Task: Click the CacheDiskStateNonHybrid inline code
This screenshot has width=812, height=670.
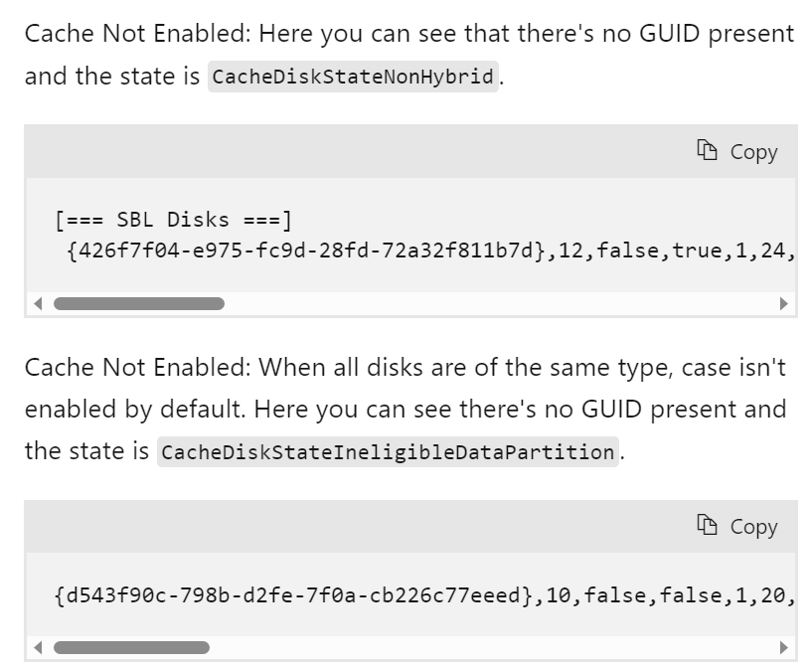Action: tap(353, 78)
